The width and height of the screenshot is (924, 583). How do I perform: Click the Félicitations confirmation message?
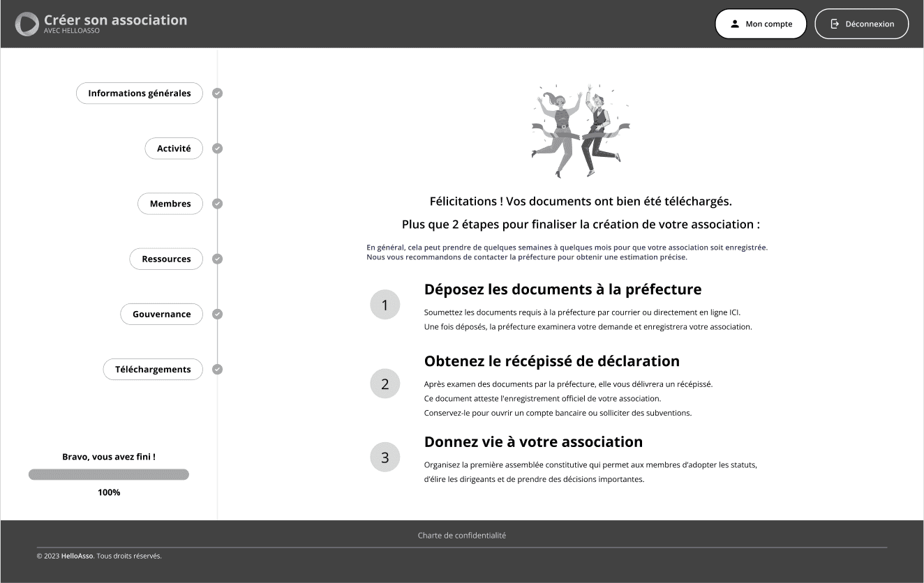tap(581, 202)
